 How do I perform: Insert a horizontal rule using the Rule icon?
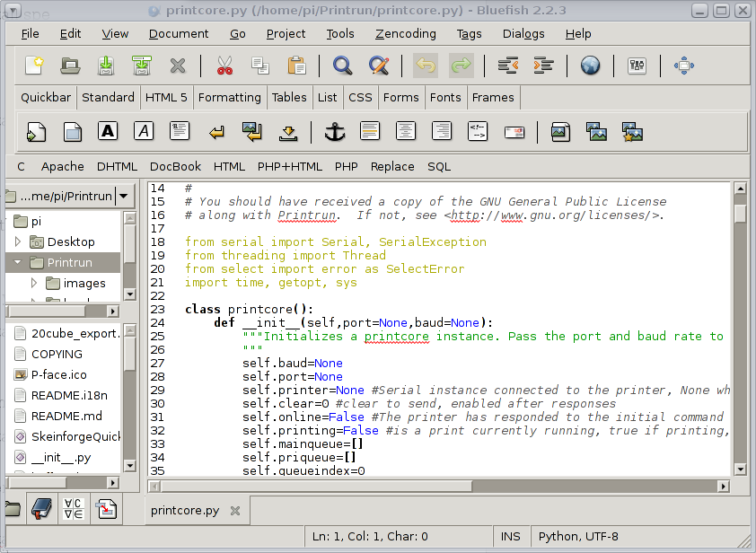[x=370, y=131]
